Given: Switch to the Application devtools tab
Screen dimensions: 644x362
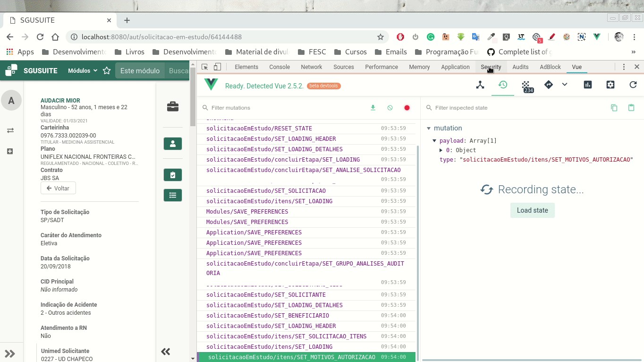Looking at the screenshot, I should (x=455, y=67).
